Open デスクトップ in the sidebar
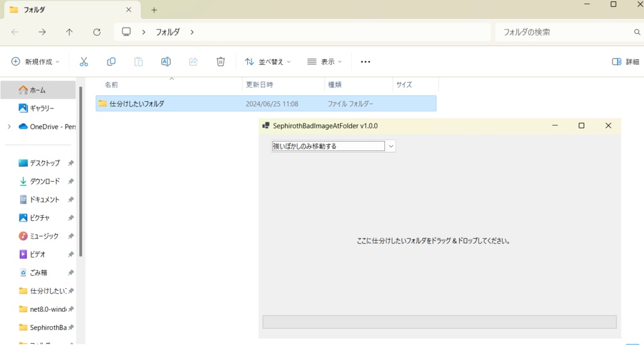The image size is (644, 345). (40, 163)
